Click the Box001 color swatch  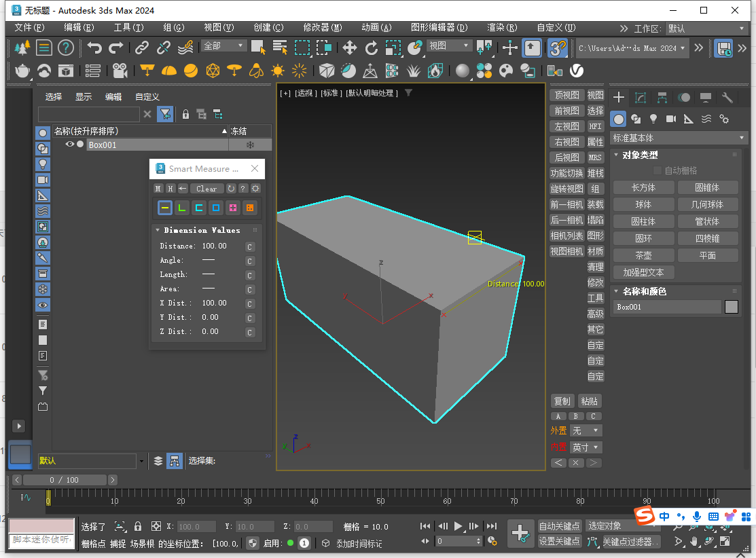732,306
